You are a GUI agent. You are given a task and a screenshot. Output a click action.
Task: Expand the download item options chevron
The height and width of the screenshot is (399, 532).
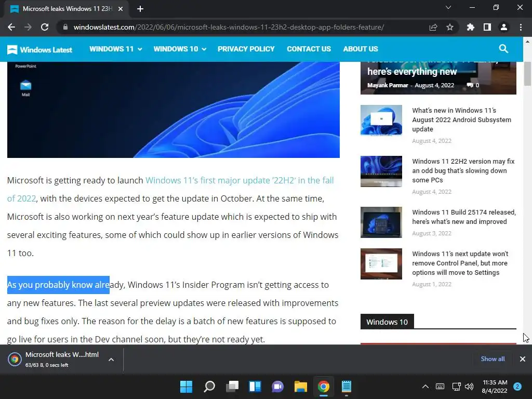tap(111, 360)
